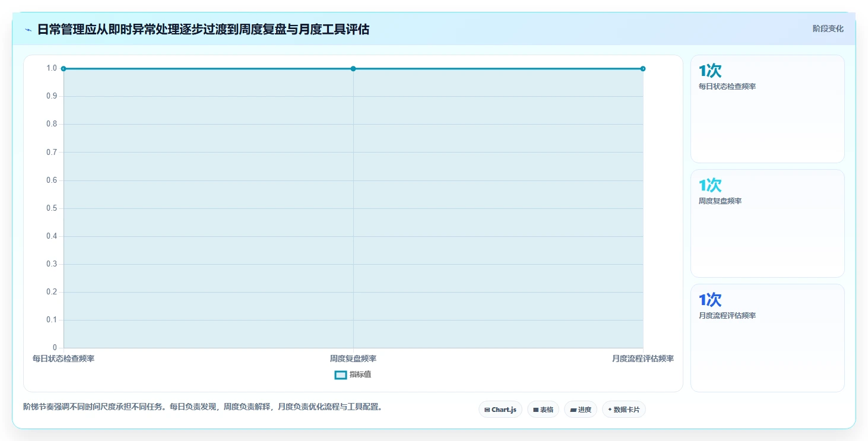Click the chart data point for 月度流程评估频率
Screen dimensions: 868x441
click(643, 69)
